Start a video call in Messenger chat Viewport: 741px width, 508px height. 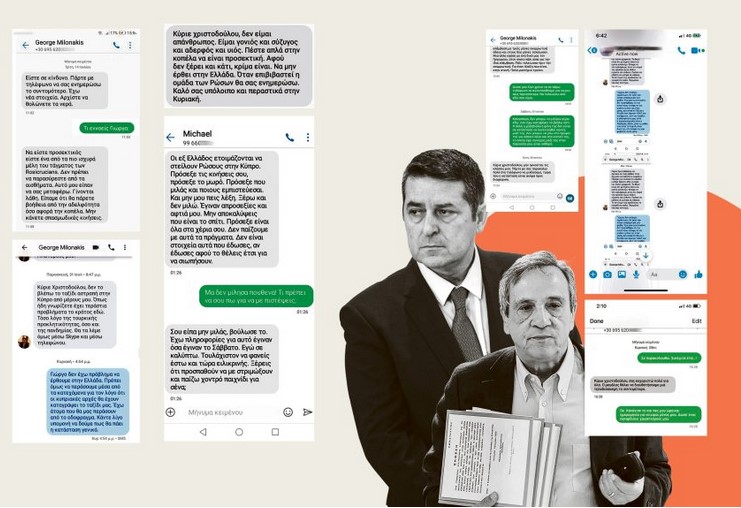point(696,50)
